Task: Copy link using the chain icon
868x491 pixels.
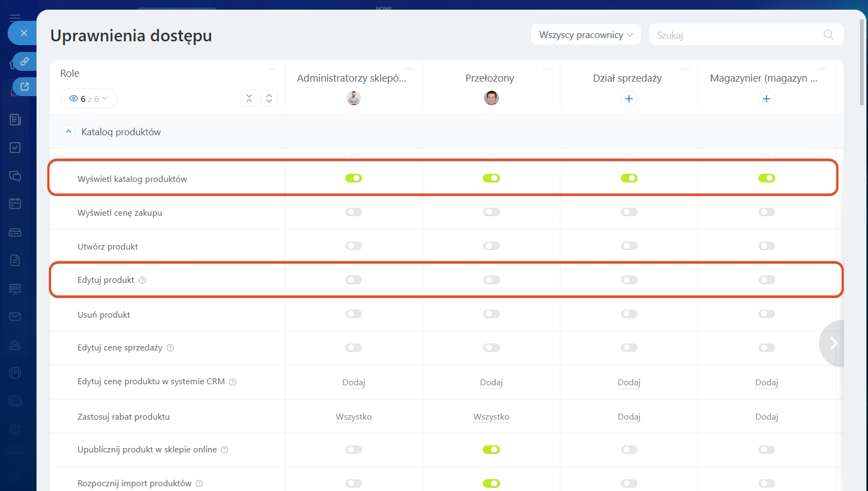Action: point(25,62)
